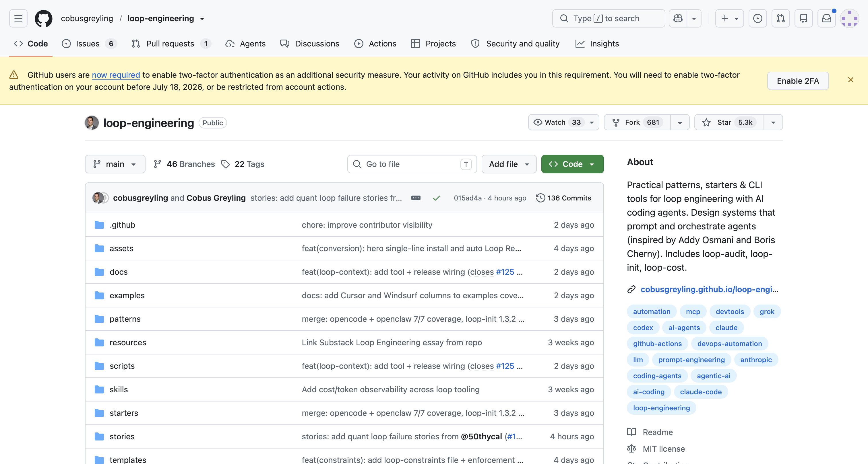Click the MIT license scale icon

[x=631, y=449]
